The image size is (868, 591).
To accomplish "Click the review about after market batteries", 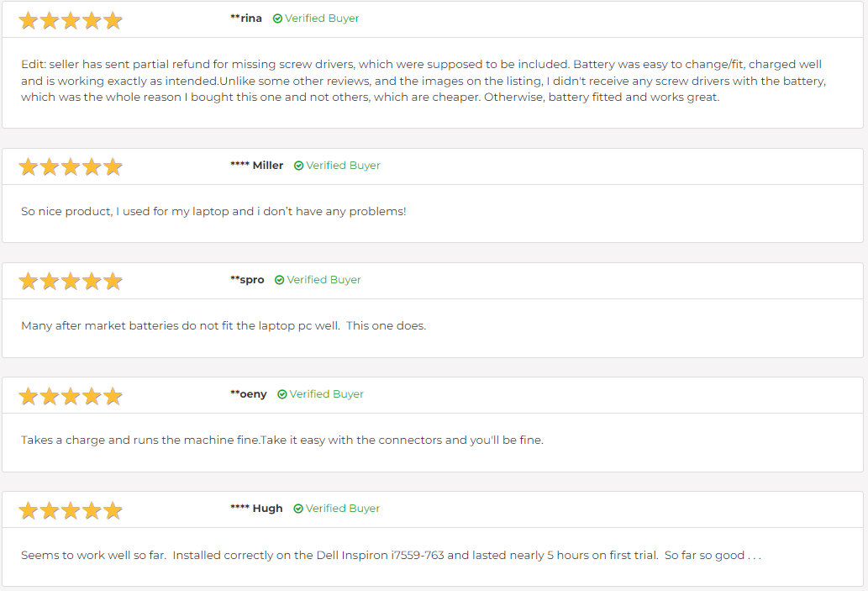I will click(224, 326).
